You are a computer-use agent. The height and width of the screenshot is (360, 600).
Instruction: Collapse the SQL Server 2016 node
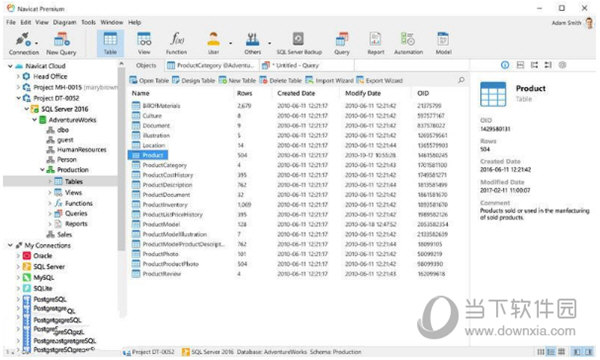[x=26, y=109]
